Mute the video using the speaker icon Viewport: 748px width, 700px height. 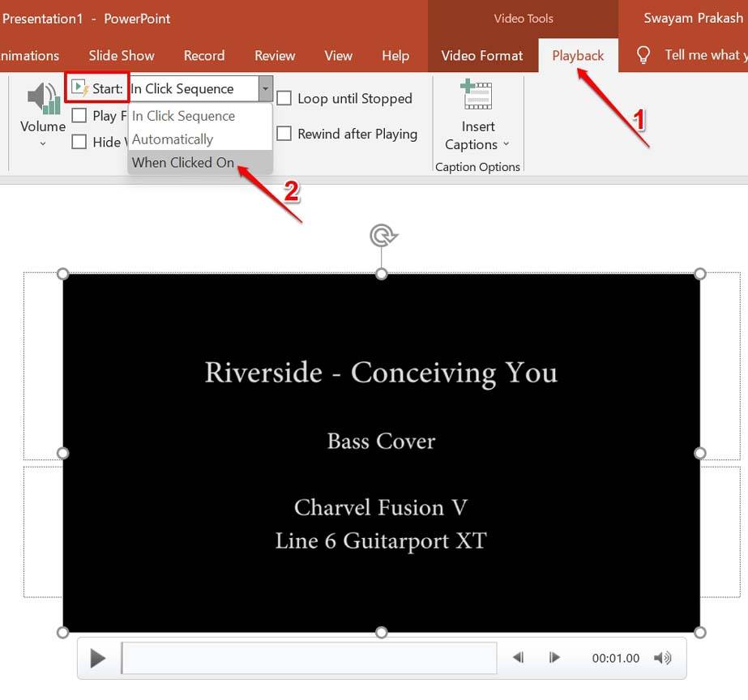(663, 658)
